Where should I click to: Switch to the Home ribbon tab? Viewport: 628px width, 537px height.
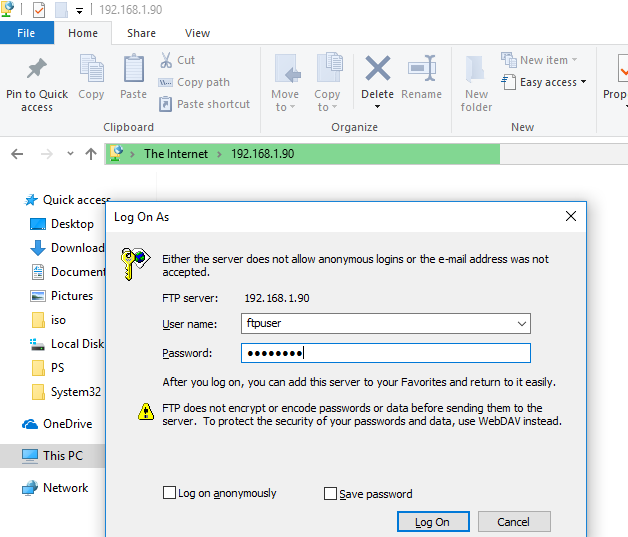[x=83, y=33]
